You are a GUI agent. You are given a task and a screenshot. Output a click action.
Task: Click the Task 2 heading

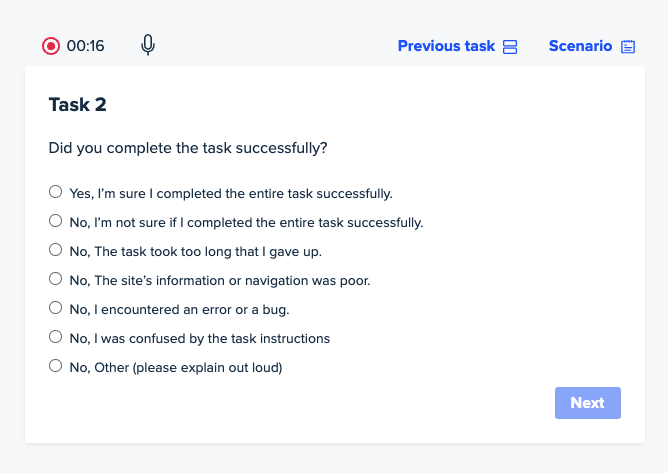(78, 105)
